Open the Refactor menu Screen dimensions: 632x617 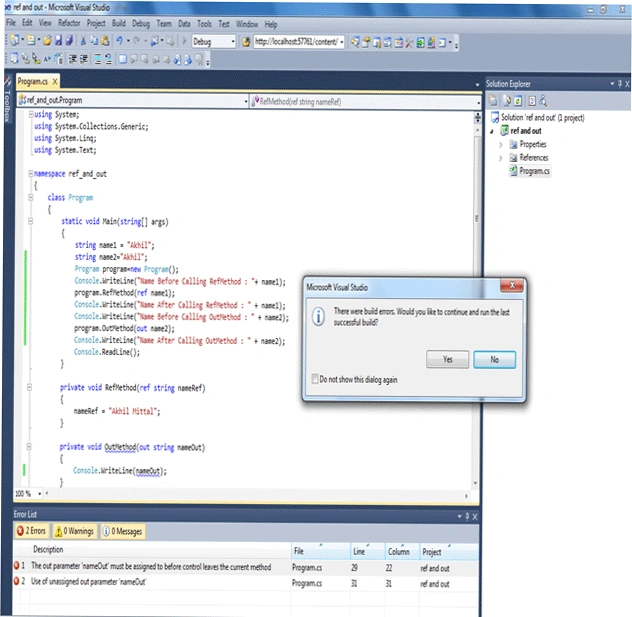pos(69,23)
